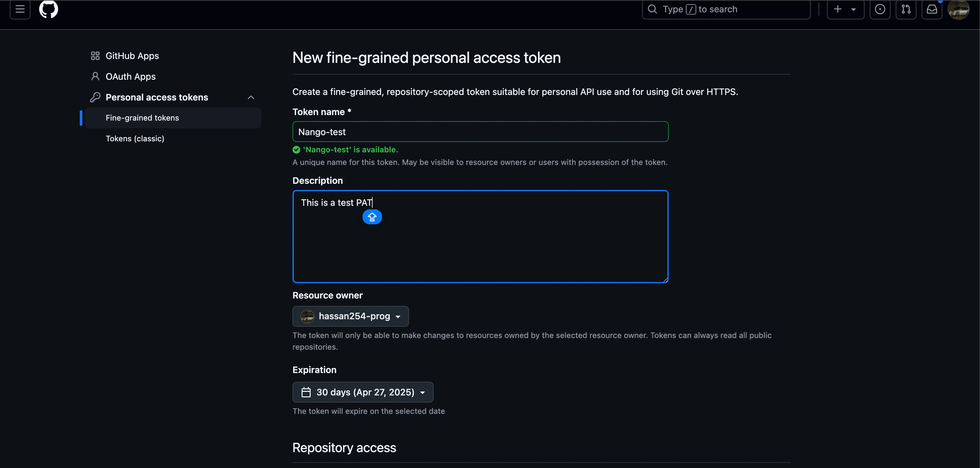The height and width of the screenshot is (468, 980).
Task: Open OAuth Apps in sidebar
Action: [130, 77]
